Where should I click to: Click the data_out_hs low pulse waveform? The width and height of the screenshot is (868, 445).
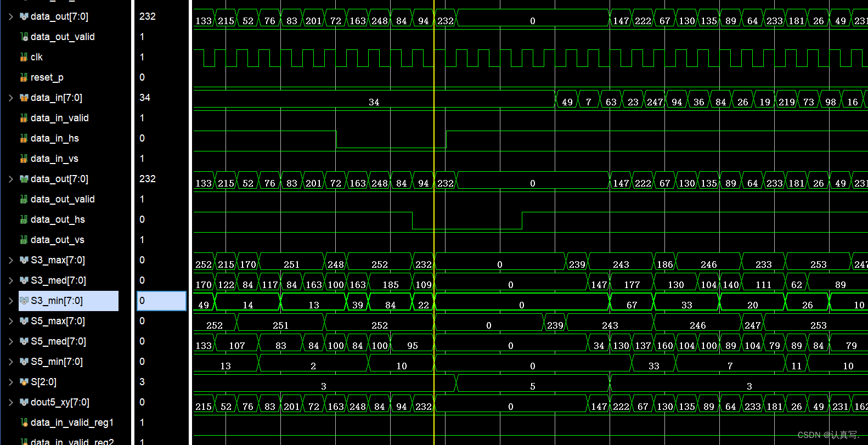pyautogui.click(x=467, y=228)
